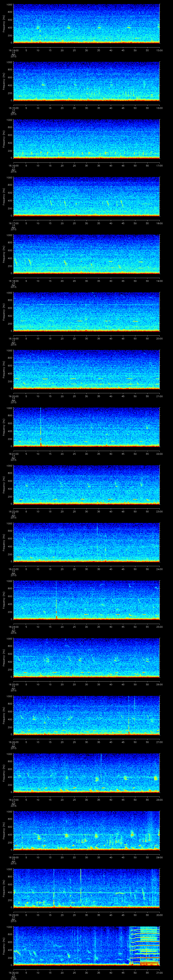Click the 16:18:00 start time label
173x980 pixels.
pos(13,281)
